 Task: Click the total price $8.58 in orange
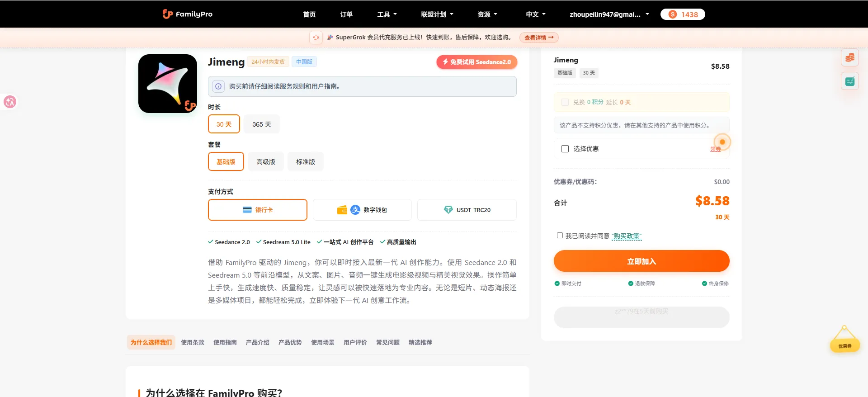click(712, 201)
